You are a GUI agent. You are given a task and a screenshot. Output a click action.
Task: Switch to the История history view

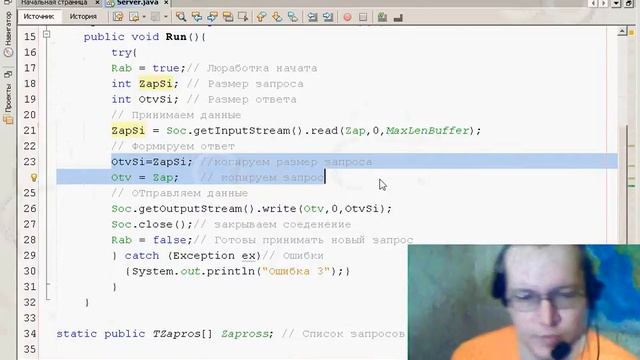tap(83, 17)
